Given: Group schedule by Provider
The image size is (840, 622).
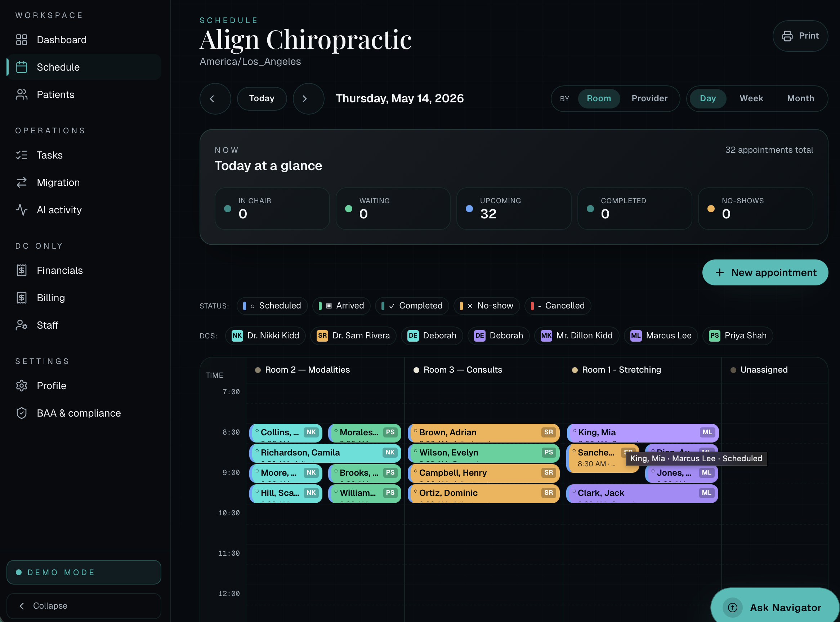Looking at the screenshot, I should (x=649, y=99).
